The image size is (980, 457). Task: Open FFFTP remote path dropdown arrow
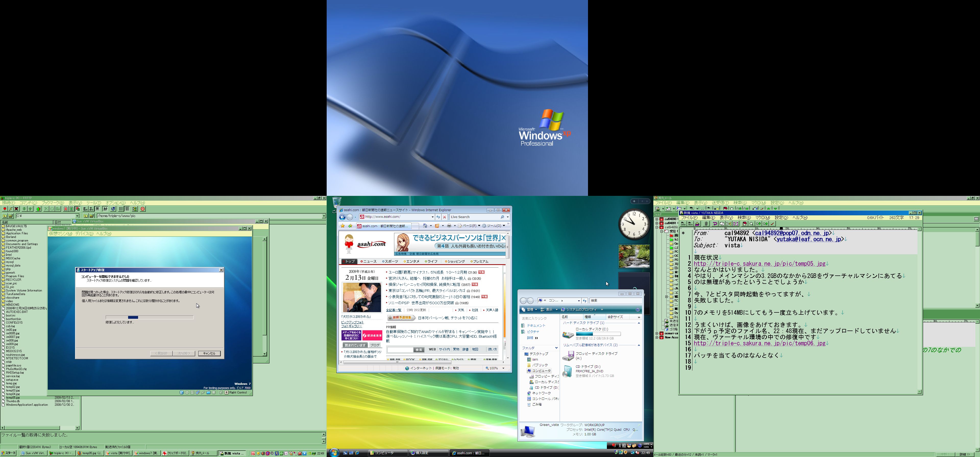[x=324, y=216]
